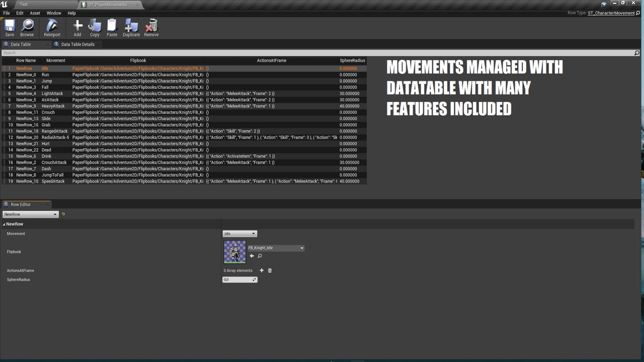Use selected asset arrow under FB_Knight_Idle
Screen dimensions: 644x362
(252, 256)
